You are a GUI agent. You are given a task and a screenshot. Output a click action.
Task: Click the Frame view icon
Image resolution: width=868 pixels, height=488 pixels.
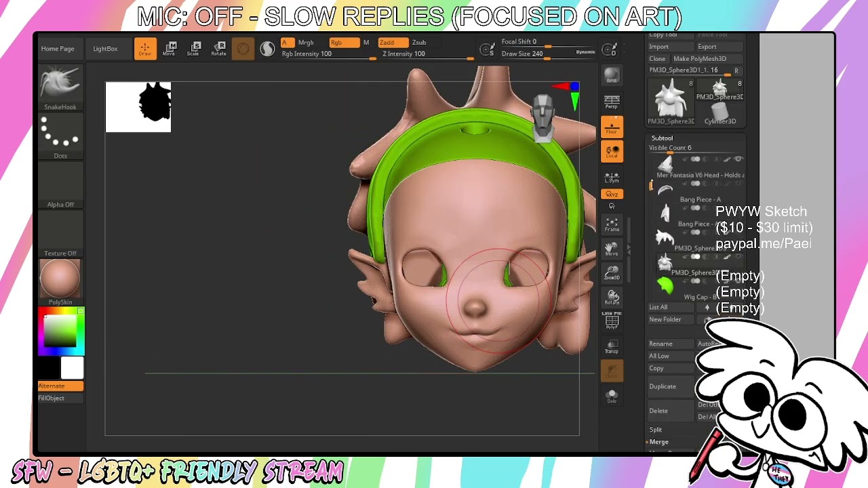(x=612, y=224)
